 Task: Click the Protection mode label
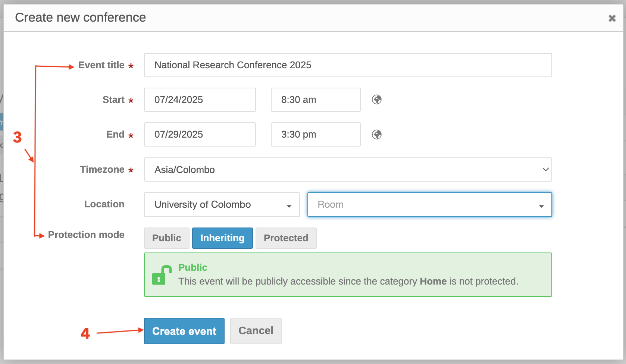(x=86, y=235)
